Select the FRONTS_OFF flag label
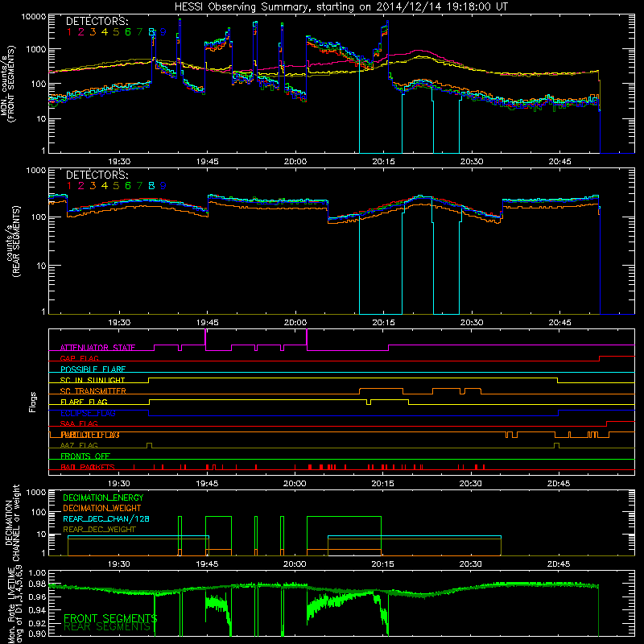This screenshot has height=644, width=644. point(85,456)
